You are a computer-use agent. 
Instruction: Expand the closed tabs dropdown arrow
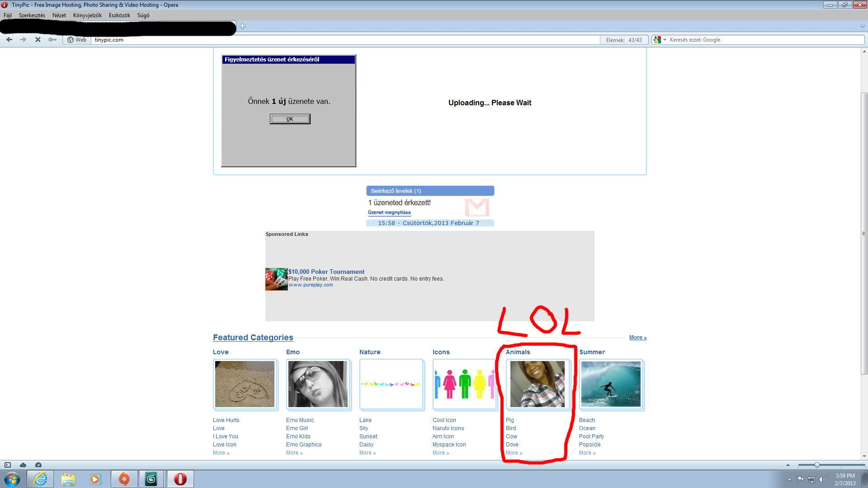[x=863, y=26]
